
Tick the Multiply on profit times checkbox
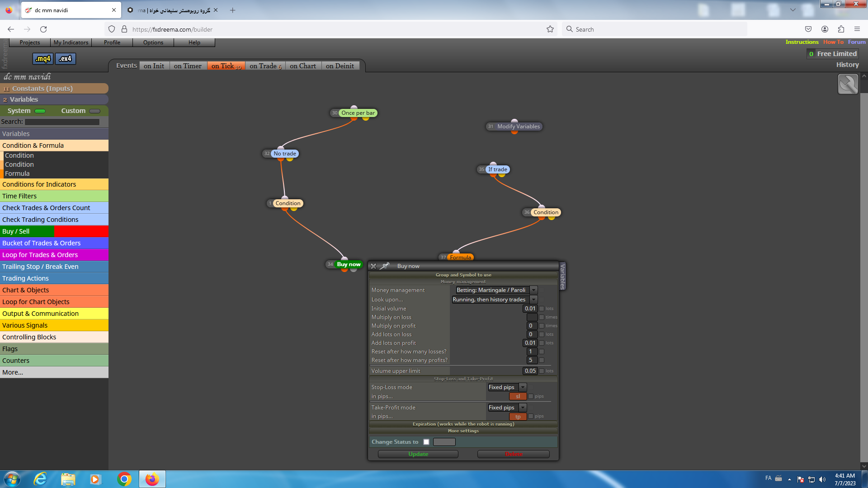542,326
